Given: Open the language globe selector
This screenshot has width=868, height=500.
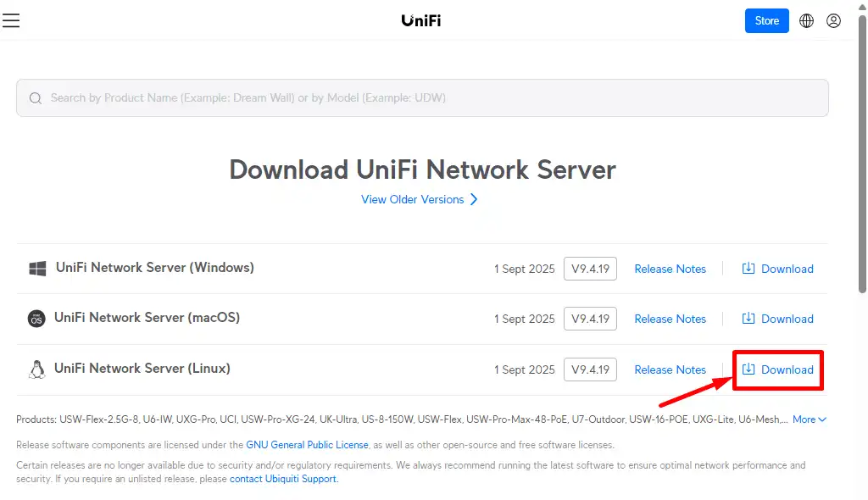Looking at the screenshot, I should [x=807, y=20].
